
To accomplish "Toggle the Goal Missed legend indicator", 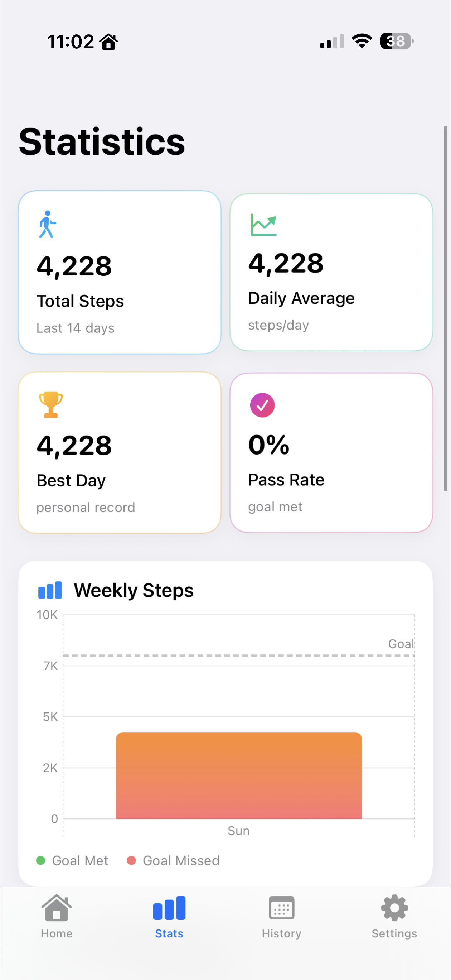I will click(x=132, y=860).
